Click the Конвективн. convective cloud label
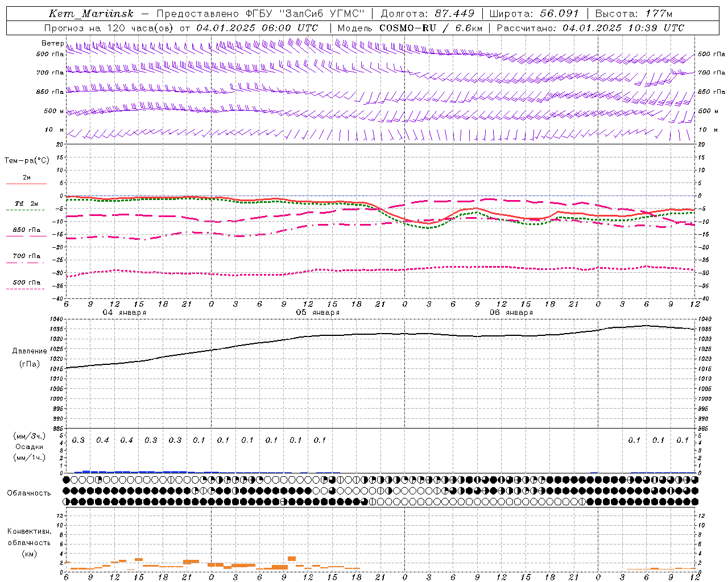 pos(29,531)
